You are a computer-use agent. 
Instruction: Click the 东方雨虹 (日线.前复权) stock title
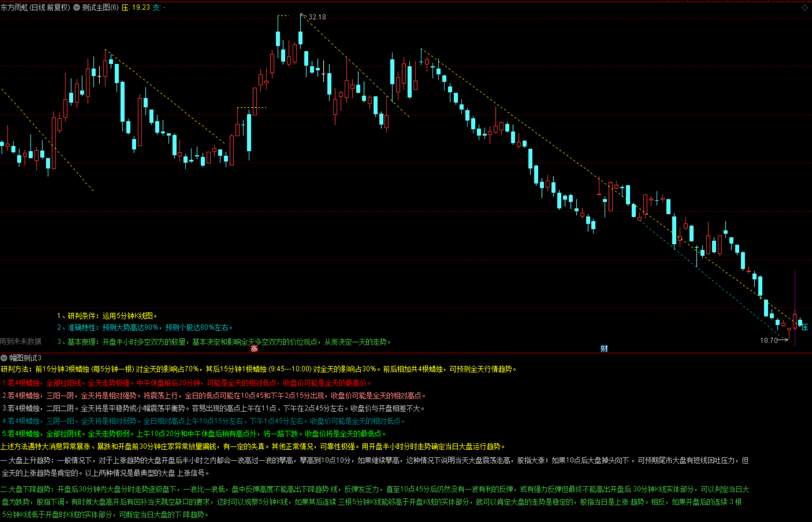35,7
